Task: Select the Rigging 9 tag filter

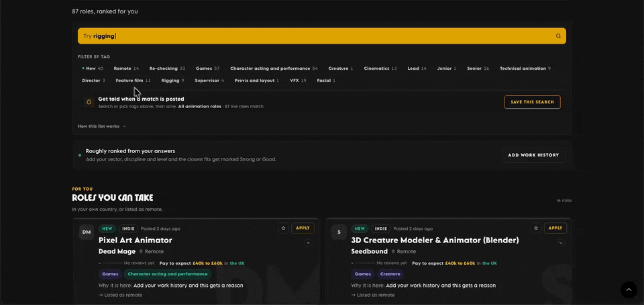Action: [172, 81]
